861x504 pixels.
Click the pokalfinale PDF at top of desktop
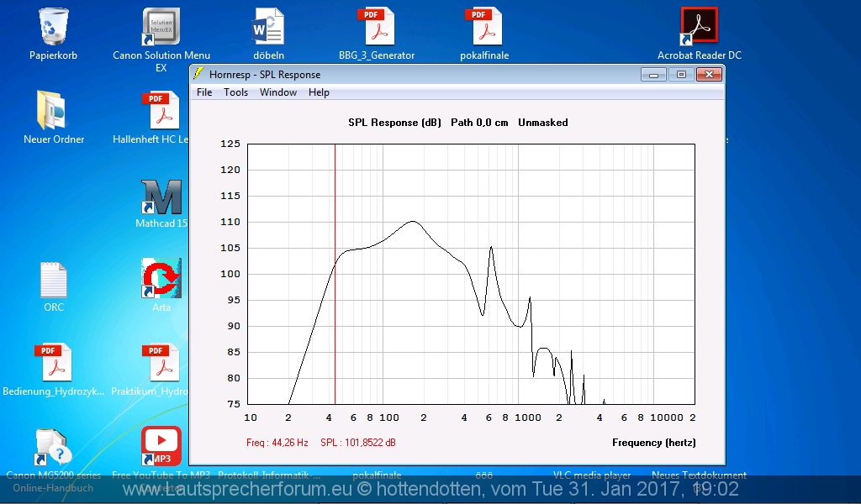click(x=484, y=27)
